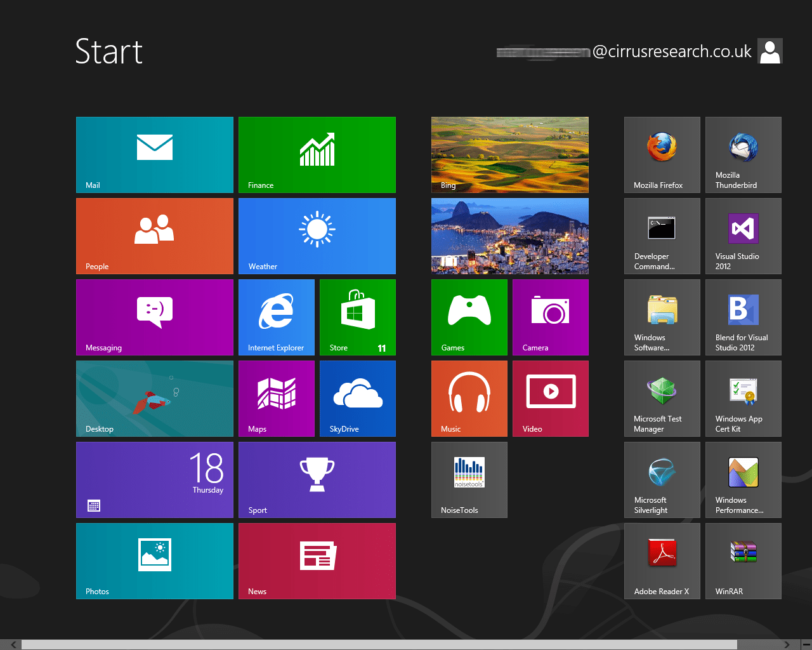The width and height of the screenshot is (812, 650).
Task: Open the Bing tile
Action: [x=510, y=155]
